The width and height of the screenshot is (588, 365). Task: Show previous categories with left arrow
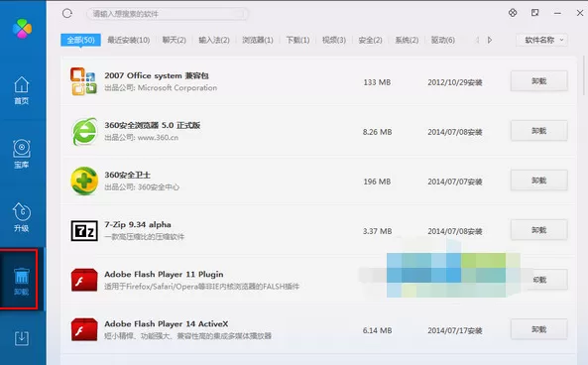(477, 40)
